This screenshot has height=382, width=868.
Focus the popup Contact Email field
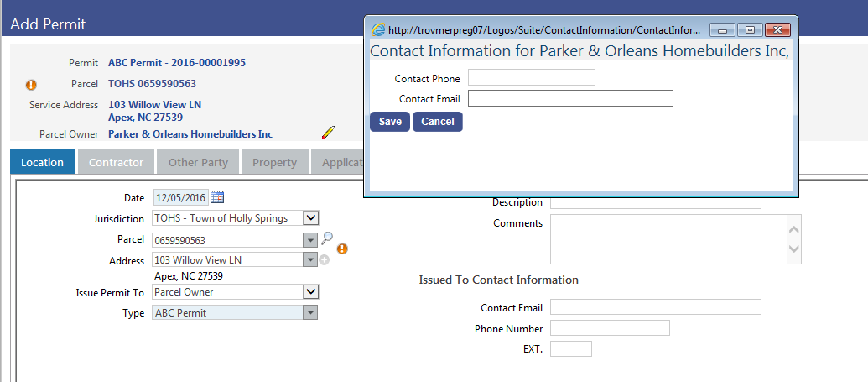coord(570,98)
